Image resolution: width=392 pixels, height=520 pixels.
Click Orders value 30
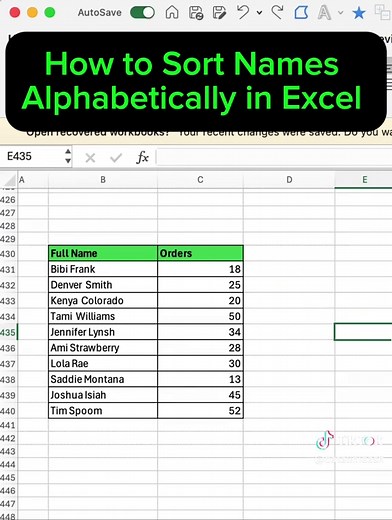click(200, 363)
